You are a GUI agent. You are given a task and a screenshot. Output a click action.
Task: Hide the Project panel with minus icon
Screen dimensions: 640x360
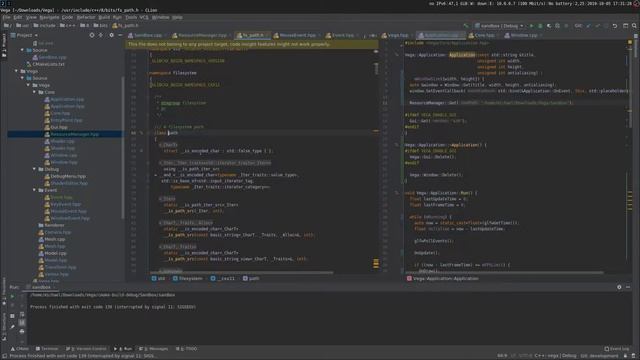(120, 36)
